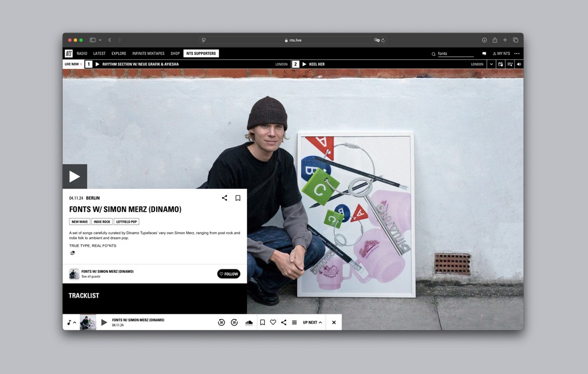Open the queue icon in the player bar
Viewport: 588px width, 374px height.
(x=295, y=322)
